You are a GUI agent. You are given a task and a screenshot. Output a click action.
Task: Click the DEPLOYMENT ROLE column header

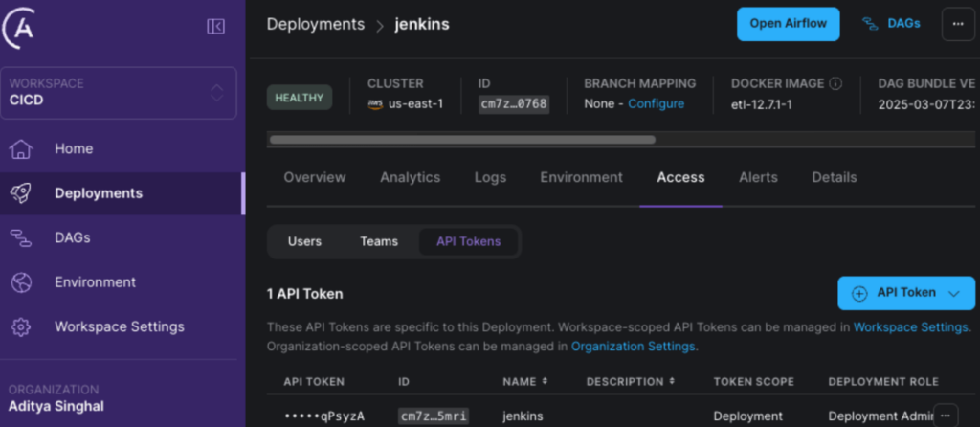[x=883, y=381]
